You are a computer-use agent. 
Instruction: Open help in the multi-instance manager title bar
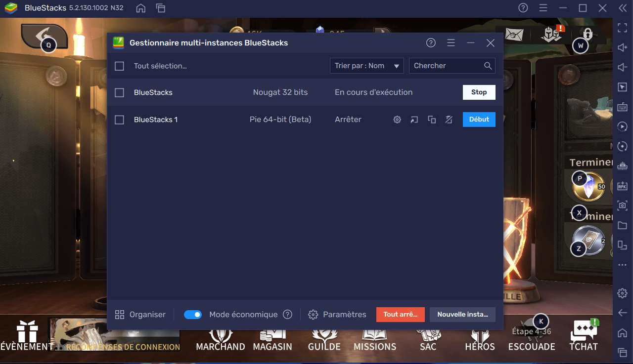(431, 43)
